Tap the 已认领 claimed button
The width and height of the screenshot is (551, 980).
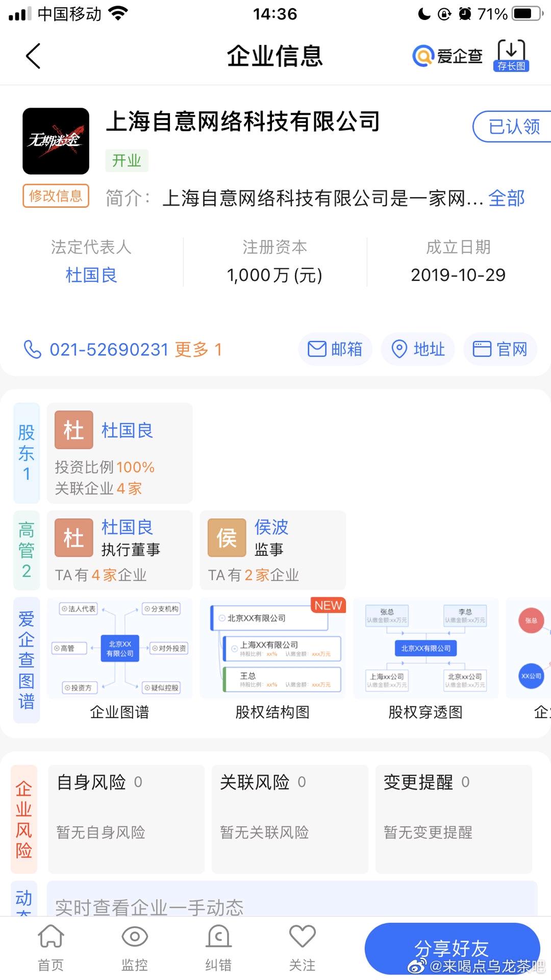pyautogui.click(x=512, y=127)
